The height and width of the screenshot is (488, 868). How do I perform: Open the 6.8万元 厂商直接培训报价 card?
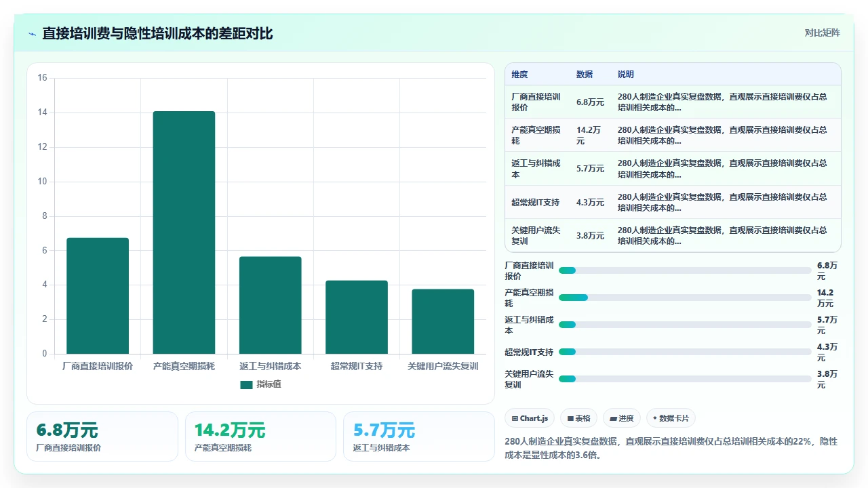coord(102,436)
